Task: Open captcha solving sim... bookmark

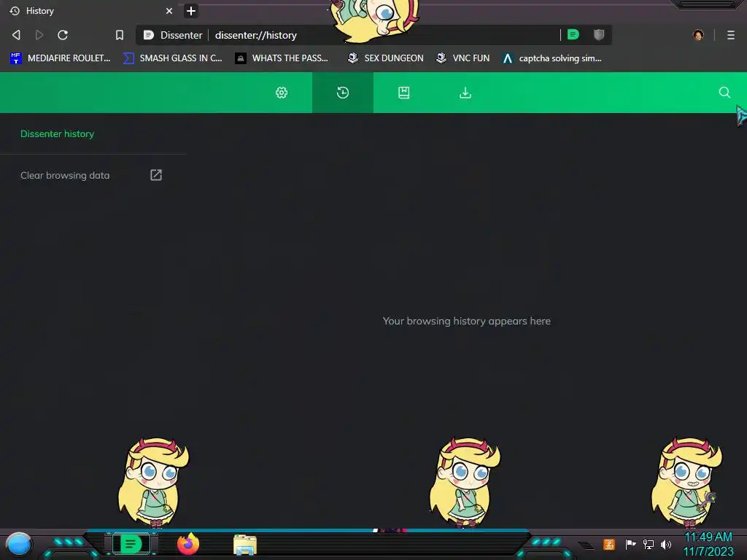Action: 552,58
